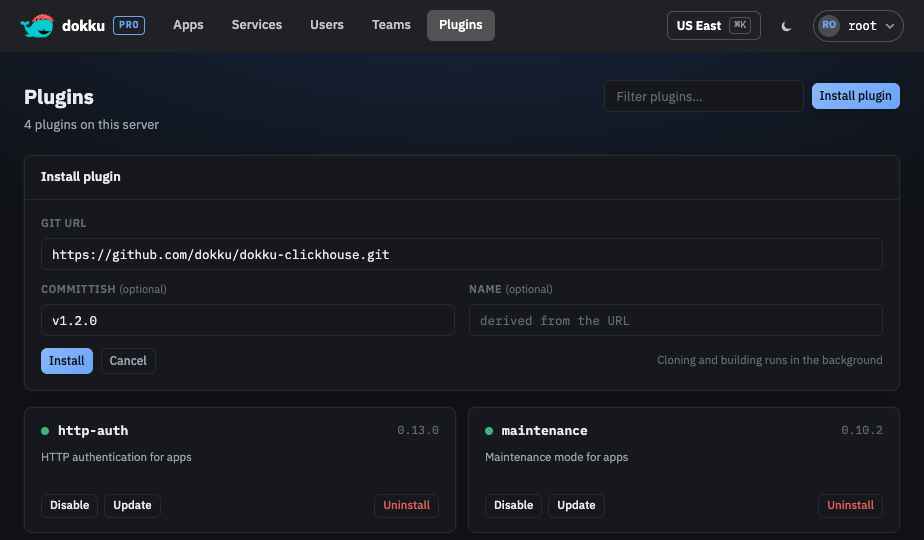Click the version number 0.13.0

tap(418, 430)
